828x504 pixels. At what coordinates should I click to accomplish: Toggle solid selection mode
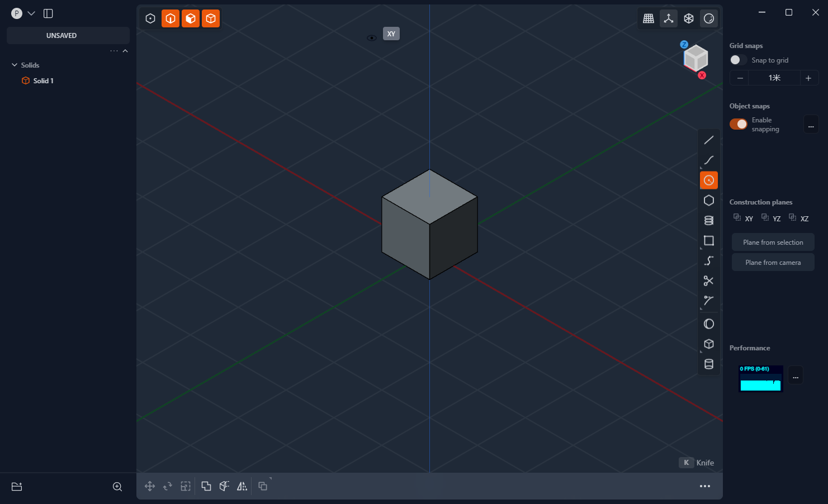coord(211,18)
